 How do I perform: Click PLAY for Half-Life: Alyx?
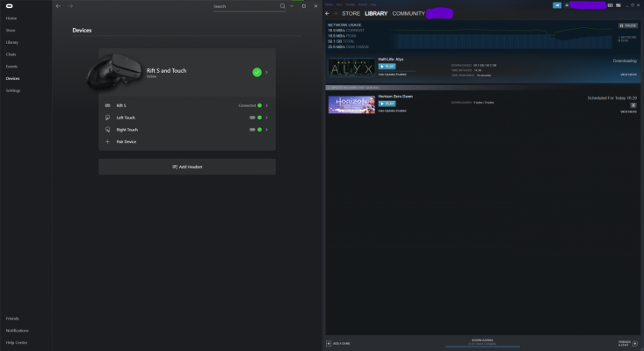[x=387, y=67]
